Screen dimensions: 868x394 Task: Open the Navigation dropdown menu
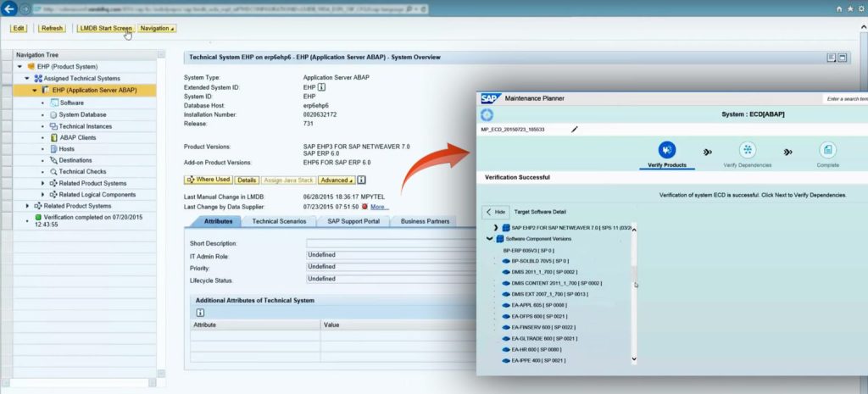point(157,28)
